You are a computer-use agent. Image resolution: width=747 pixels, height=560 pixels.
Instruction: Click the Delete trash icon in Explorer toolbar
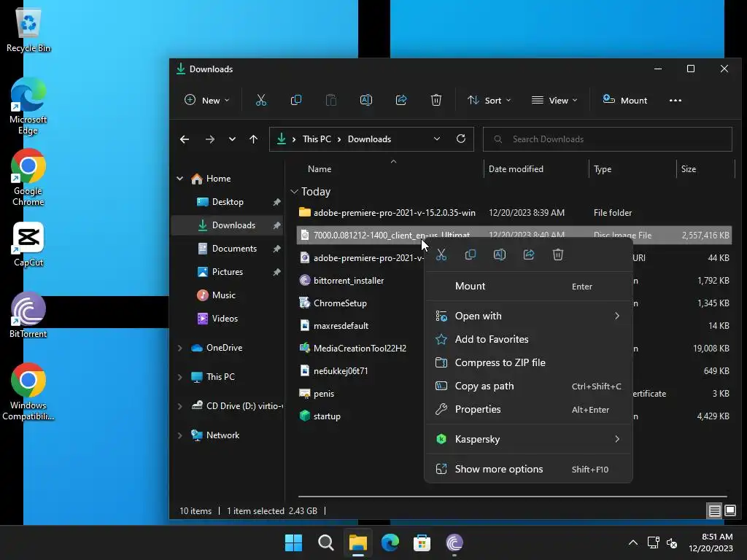point(436,100)
